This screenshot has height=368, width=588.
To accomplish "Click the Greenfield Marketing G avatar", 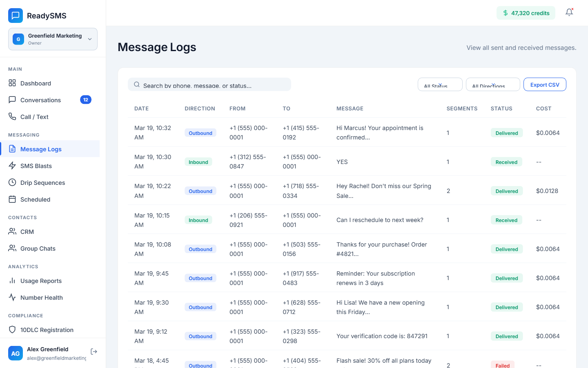I will click(18, 39).
